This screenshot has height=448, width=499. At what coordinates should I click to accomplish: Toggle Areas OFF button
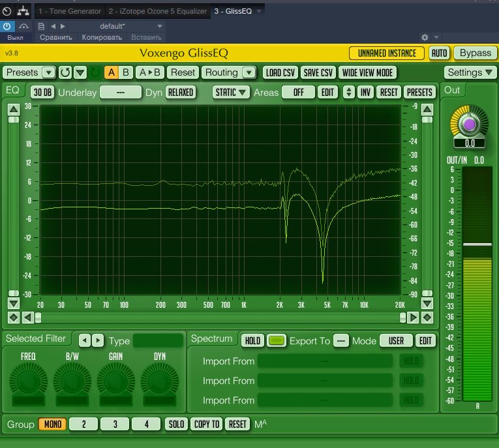(299, 92)
